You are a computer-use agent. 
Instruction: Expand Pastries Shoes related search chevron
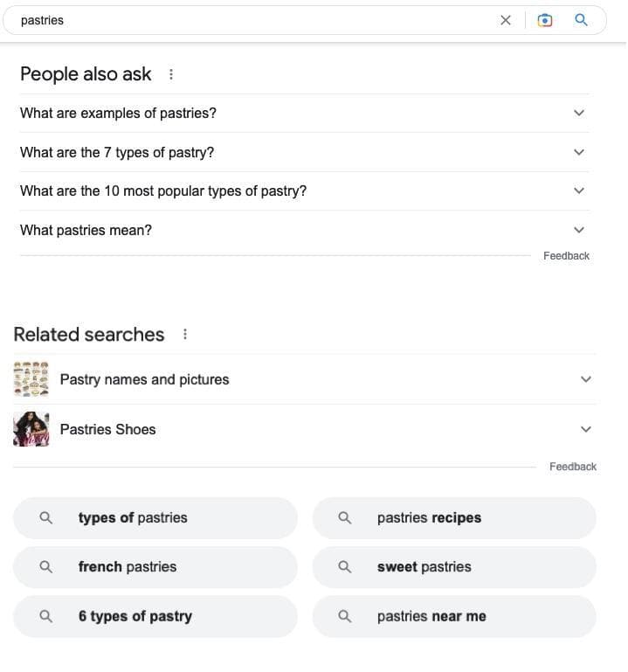click(585, 429)
